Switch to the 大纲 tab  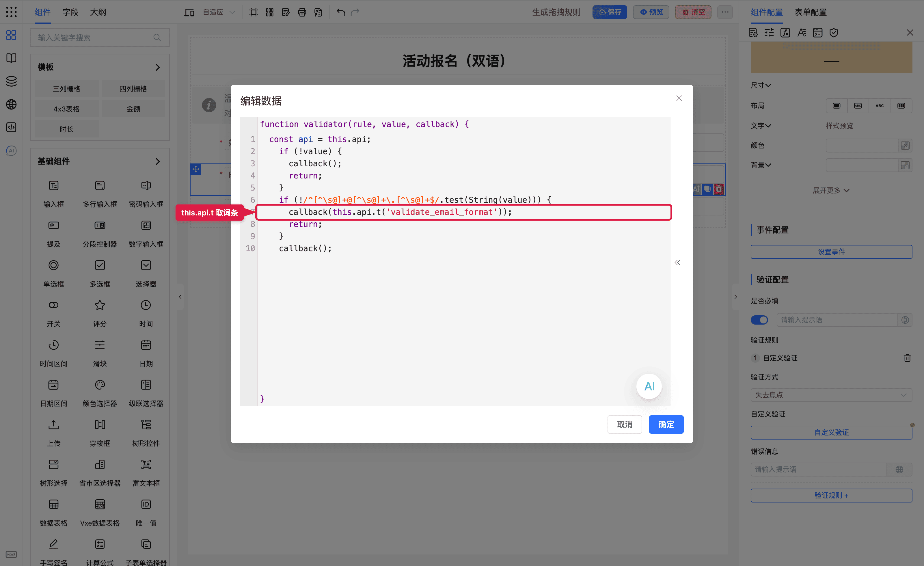[98, 12]
